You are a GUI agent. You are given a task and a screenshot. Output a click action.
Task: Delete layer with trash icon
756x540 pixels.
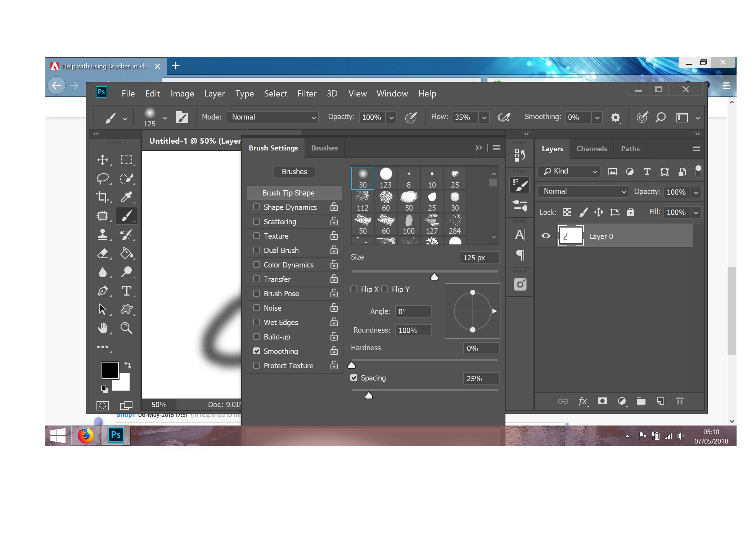[x=680, y=401]
